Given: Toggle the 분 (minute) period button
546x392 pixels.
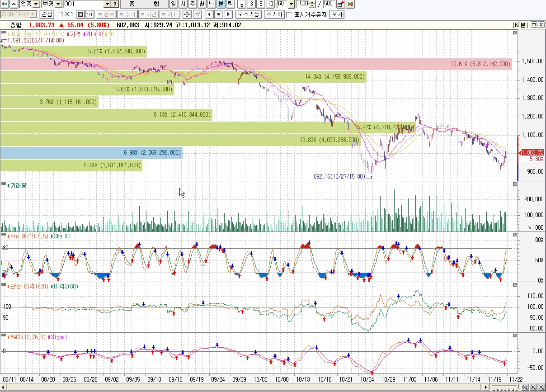Looking at the screenshot, I should (x=221, y=4).
